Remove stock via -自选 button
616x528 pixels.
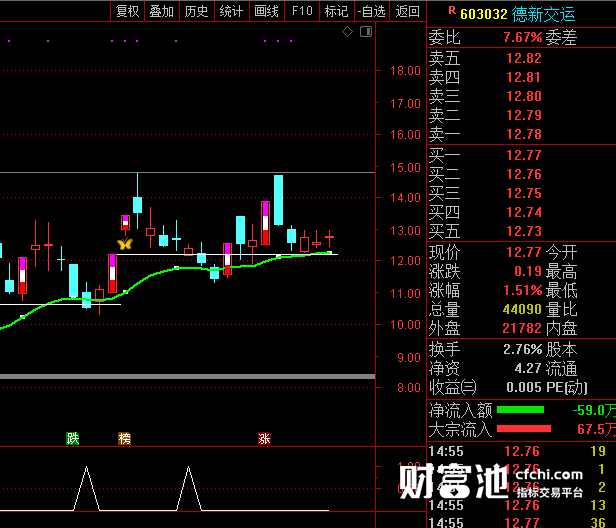(372, 11)
